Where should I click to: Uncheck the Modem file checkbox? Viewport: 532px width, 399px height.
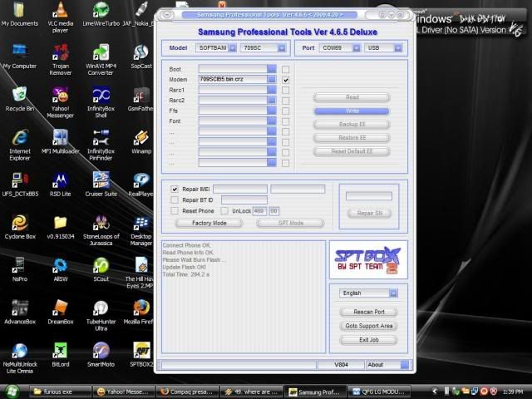click(x=286, y=80)
